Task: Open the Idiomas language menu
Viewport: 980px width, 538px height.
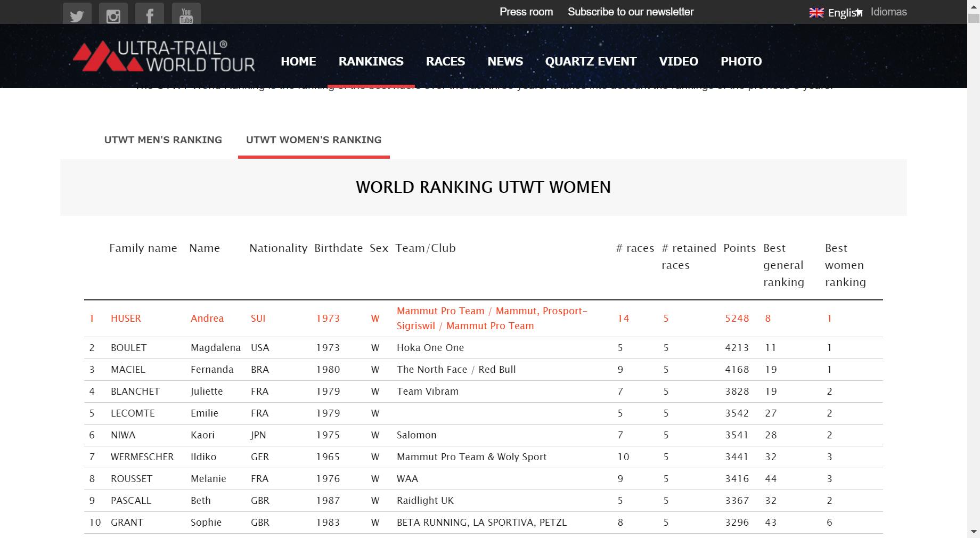Action: (888, 12)
